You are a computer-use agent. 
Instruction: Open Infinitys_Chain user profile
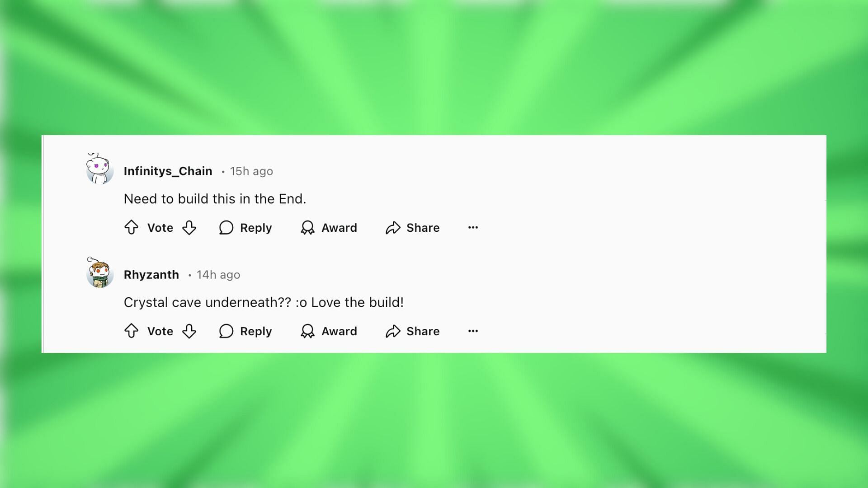tap(168, 171)
